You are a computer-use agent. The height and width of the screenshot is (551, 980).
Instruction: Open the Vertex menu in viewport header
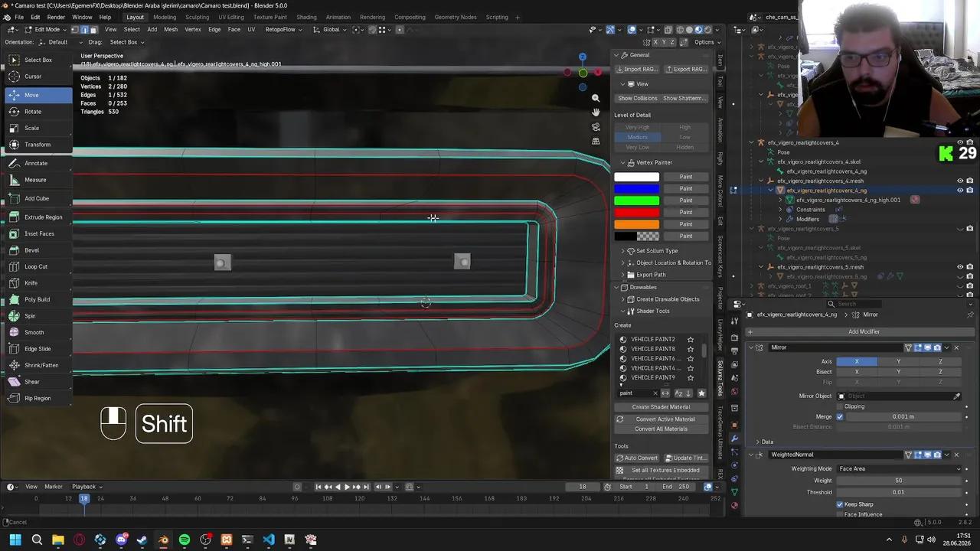[193, 30]
